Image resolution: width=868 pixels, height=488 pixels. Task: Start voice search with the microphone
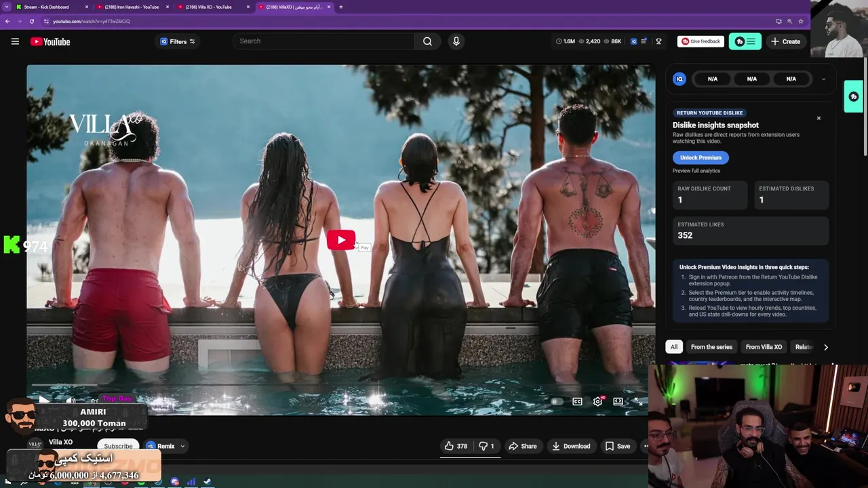[456, 41]
